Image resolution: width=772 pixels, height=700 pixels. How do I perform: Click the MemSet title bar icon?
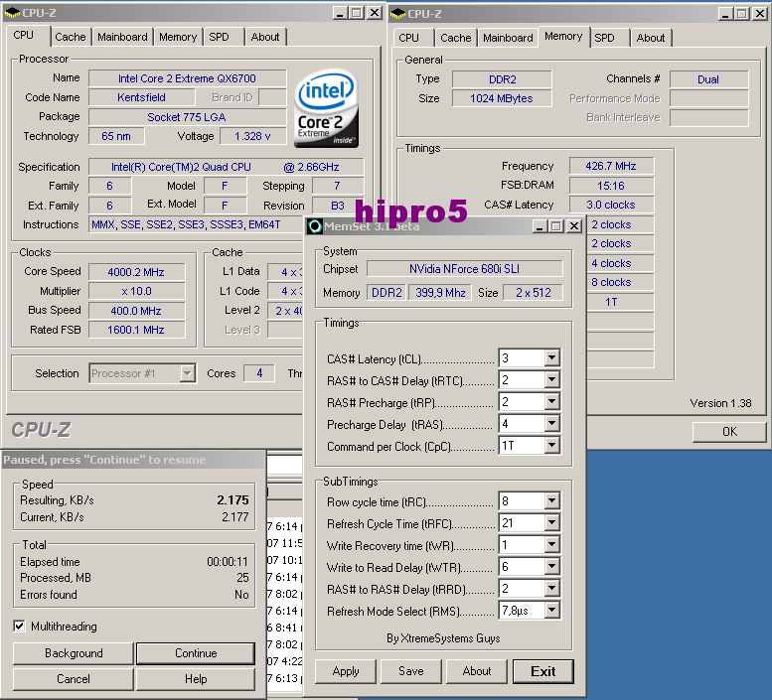pyautogui.click(x=315, y=226)
